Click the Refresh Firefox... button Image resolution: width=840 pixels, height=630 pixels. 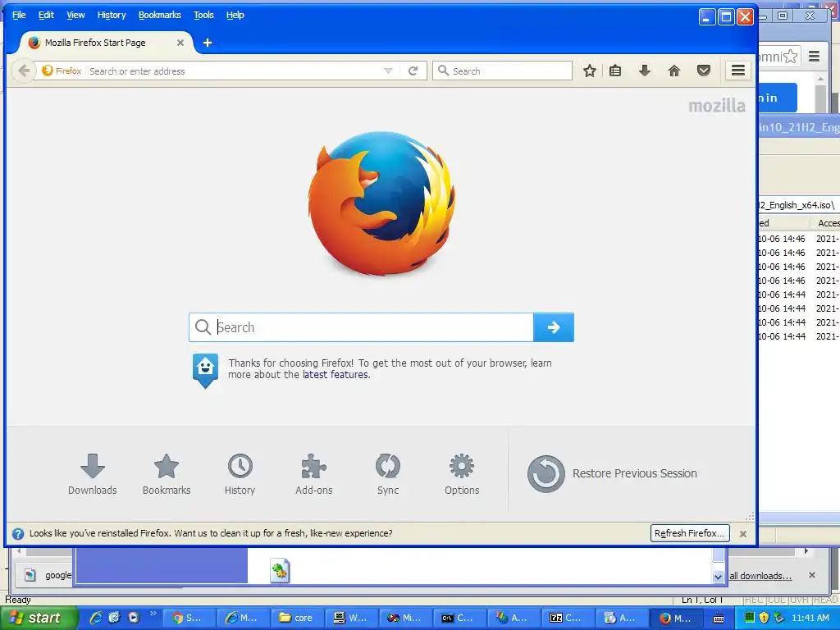(689, 533)
